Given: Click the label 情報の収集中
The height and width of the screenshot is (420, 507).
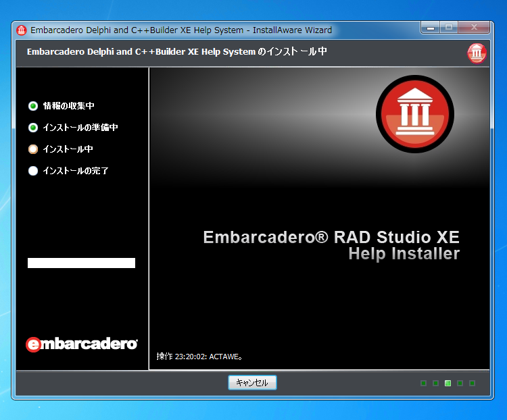Looking at the screenshot, I should pos(68,106).
